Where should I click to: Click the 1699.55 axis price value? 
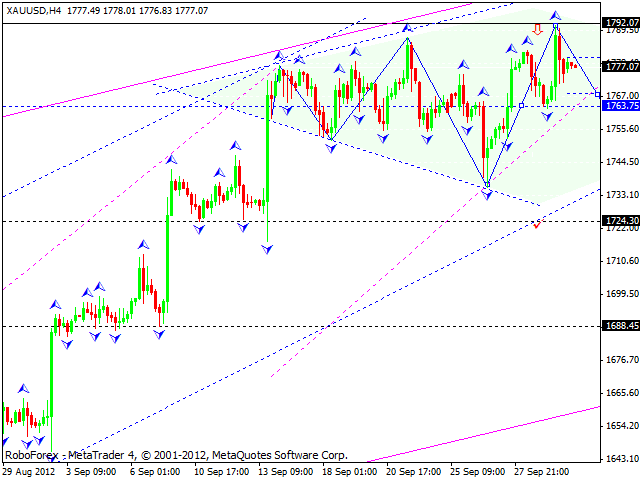click(x=621, y=294)
